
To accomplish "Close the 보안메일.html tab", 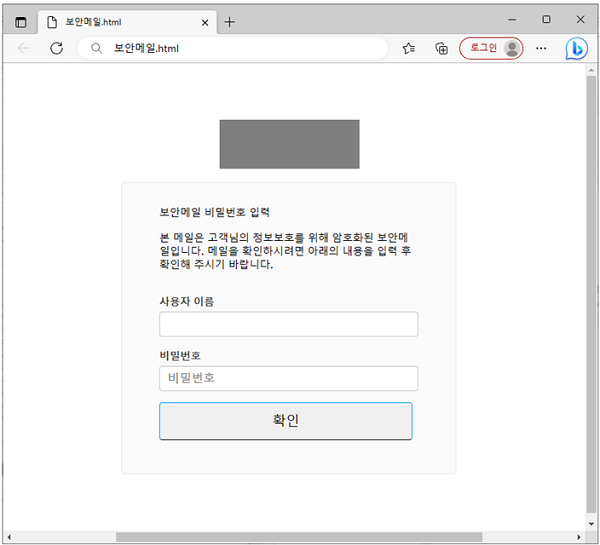I will [205, 21].
